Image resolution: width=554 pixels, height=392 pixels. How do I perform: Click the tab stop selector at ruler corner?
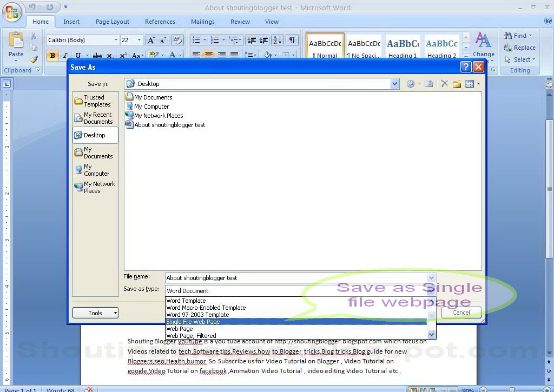coord(6,84)
